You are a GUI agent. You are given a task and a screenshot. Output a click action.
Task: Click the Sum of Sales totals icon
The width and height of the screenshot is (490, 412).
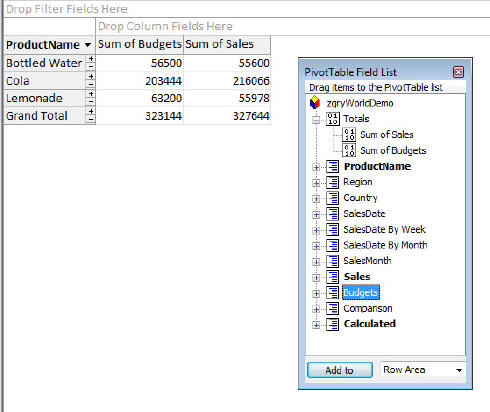[349, 135]
